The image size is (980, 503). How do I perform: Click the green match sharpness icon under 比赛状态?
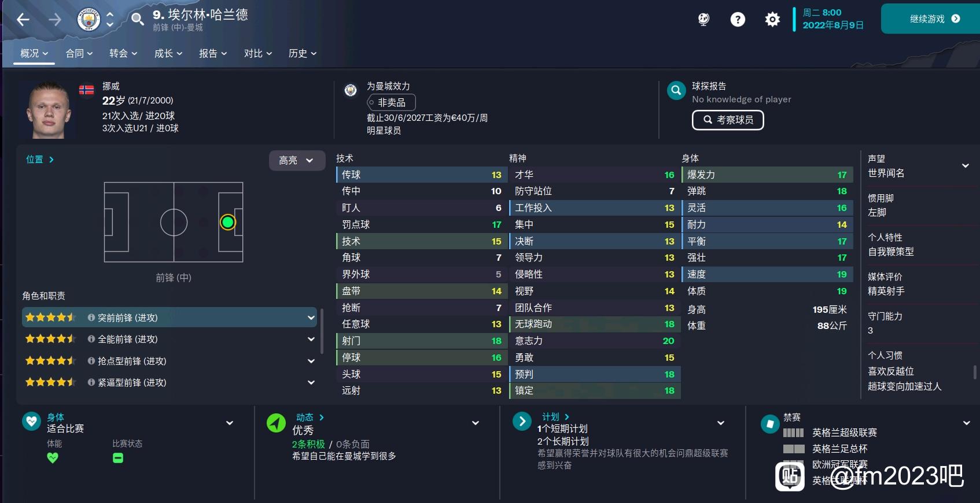point(118,458)
